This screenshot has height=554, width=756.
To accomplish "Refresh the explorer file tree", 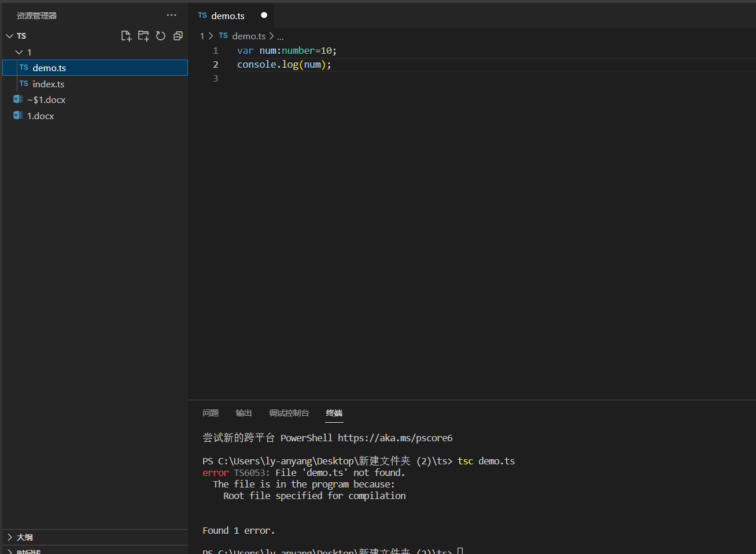I will pyautogui.click(x=161, y=36).
